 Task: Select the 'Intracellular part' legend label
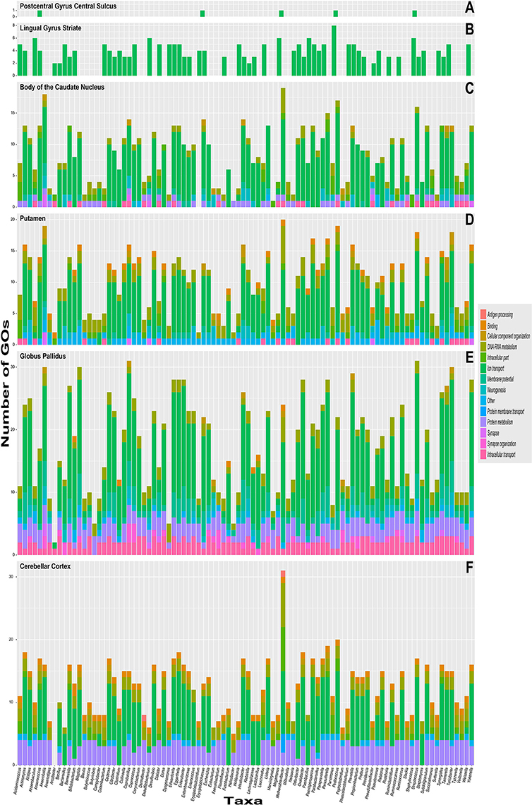pyautogui.click(x=499, y=358)
